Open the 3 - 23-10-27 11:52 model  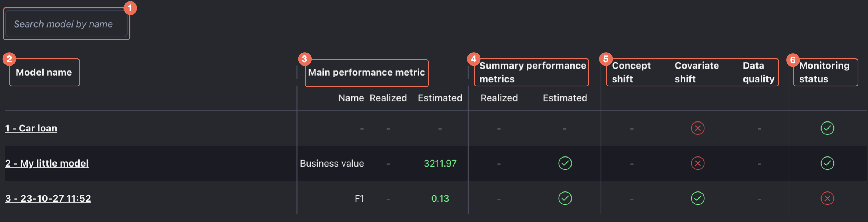click(x=48, y=198)
